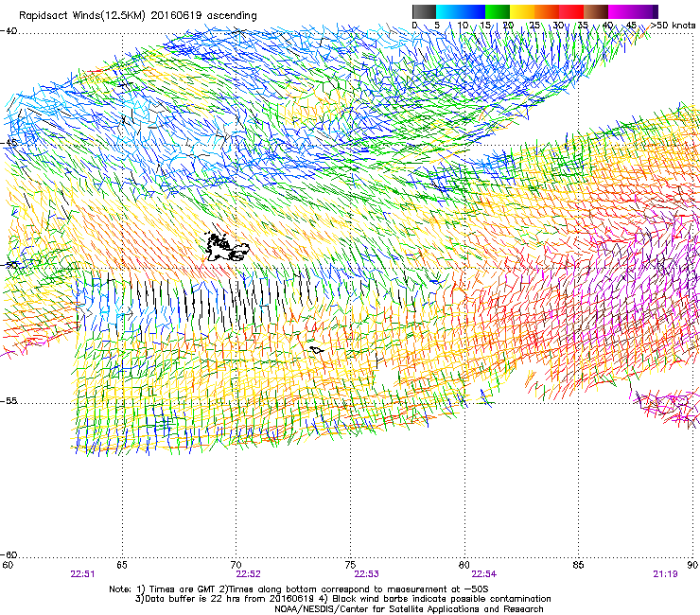Image resolution: width=700 pixels, height=615 pixels.
Task: Click the longitude label '80'
Action: click(464, 565)
